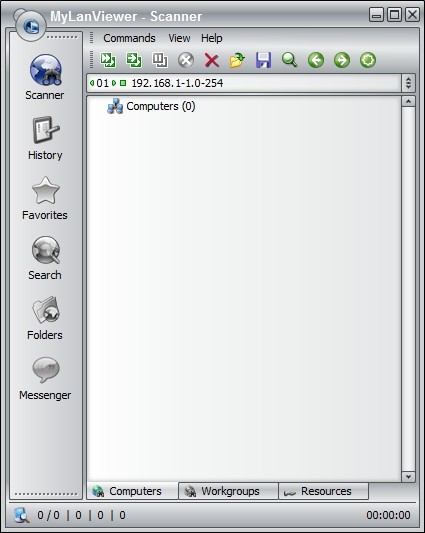The height and width of the screenshot is (533, 425).
Task: Switch to the Resources tab
Action: tap(324, 491)
